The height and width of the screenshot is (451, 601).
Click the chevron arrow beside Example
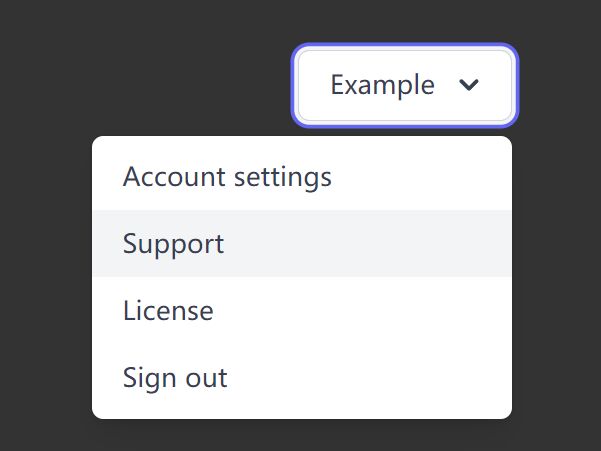coord(469,85)
